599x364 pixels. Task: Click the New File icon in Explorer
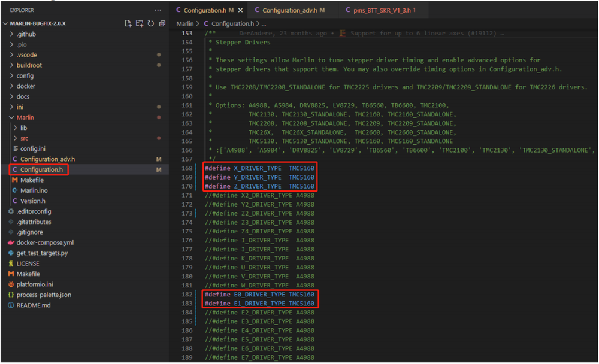point(128,23)
